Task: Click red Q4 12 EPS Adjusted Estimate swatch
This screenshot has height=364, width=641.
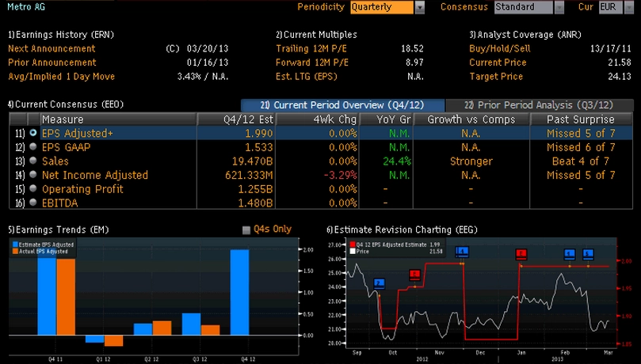Action: 353,245
